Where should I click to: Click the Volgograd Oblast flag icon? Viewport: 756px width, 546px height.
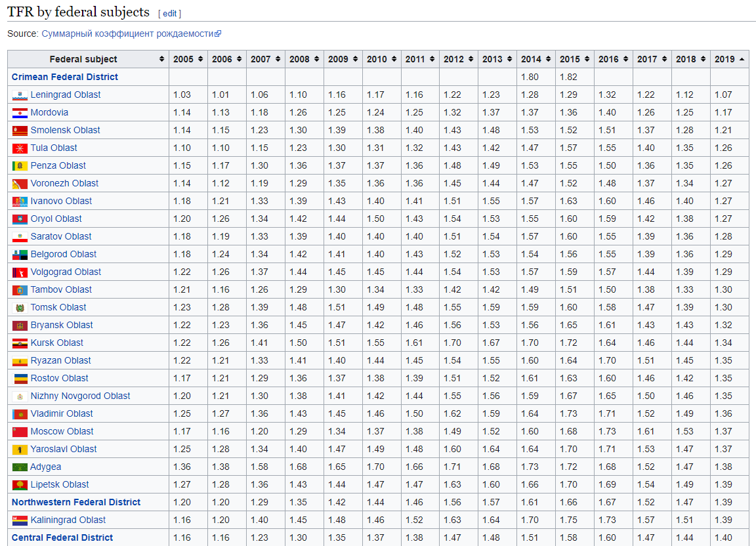click(x=20, y=272)
